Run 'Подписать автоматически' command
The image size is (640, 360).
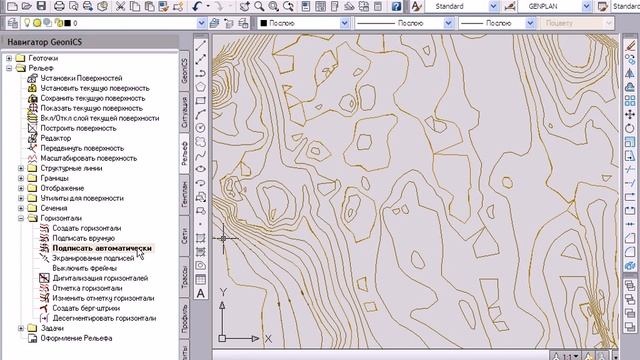coord(102,248)
